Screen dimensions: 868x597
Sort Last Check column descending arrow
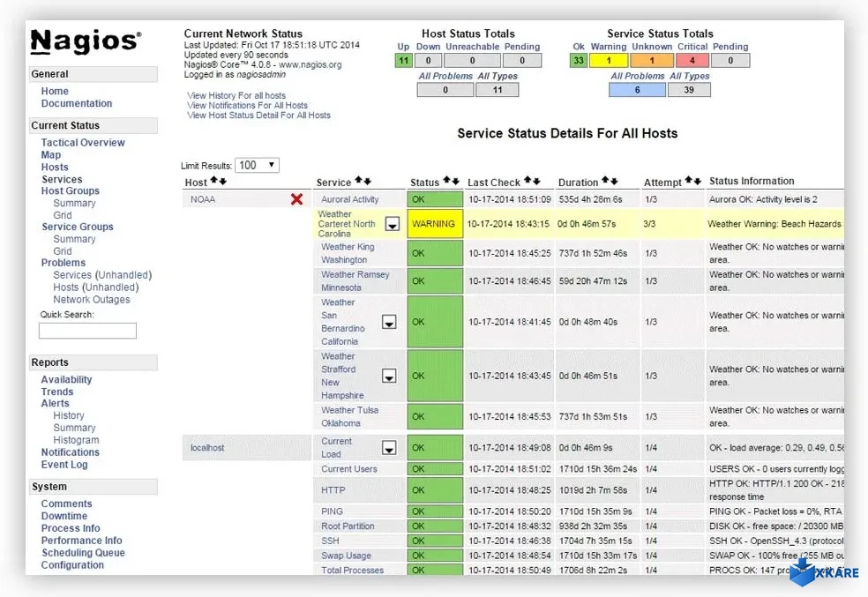536,181
